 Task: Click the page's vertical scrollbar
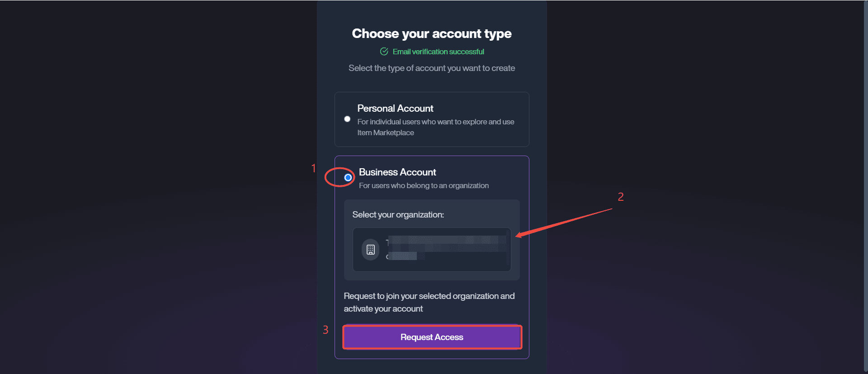click(x=864, y=181)
